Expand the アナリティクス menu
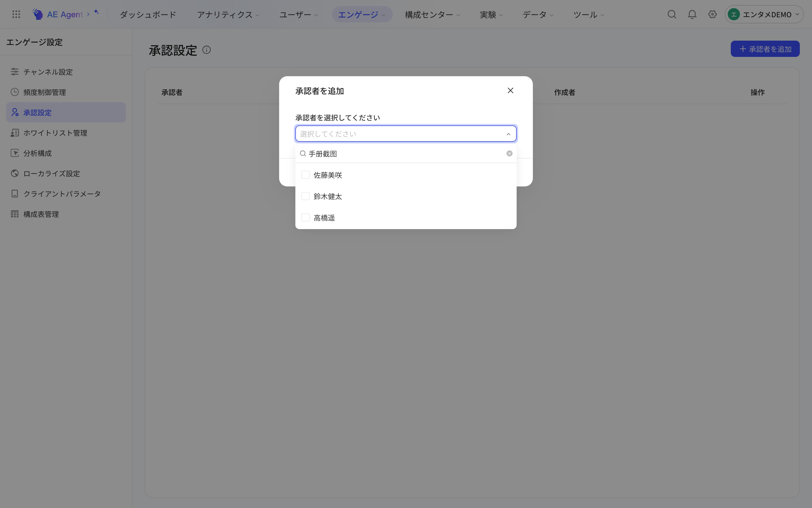812x508 pixels. point(228,14)
